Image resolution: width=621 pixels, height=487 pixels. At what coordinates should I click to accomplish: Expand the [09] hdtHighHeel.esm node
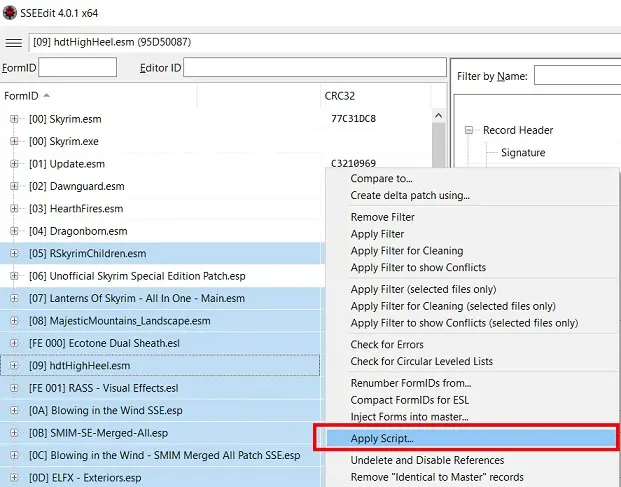tap(14, 365)
